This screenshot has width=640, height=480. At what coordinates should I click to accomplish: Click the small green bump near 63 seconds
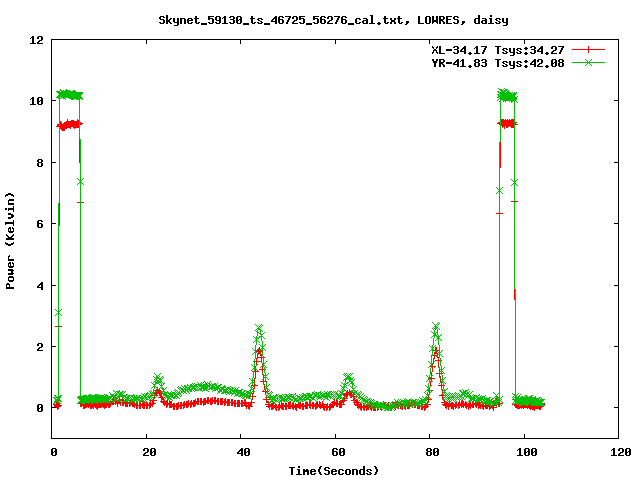pyautogui.click(x=348, y=378)
